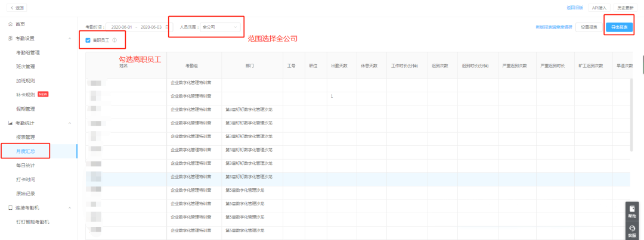Open 打卡时间 in the sidebar
Image resolution: width=644 pixels, height=240 pixels.
[x=26, y=180]
